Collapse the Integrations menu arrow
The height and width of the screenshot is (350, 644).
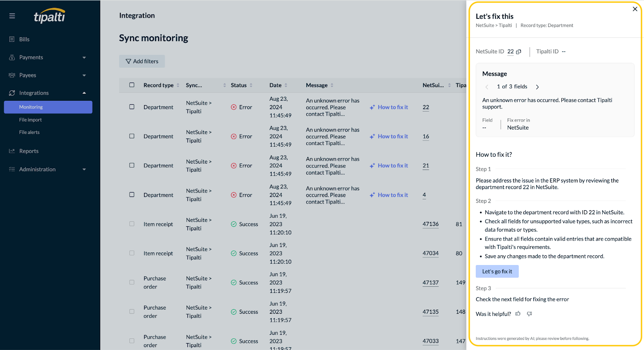(84, 93)
